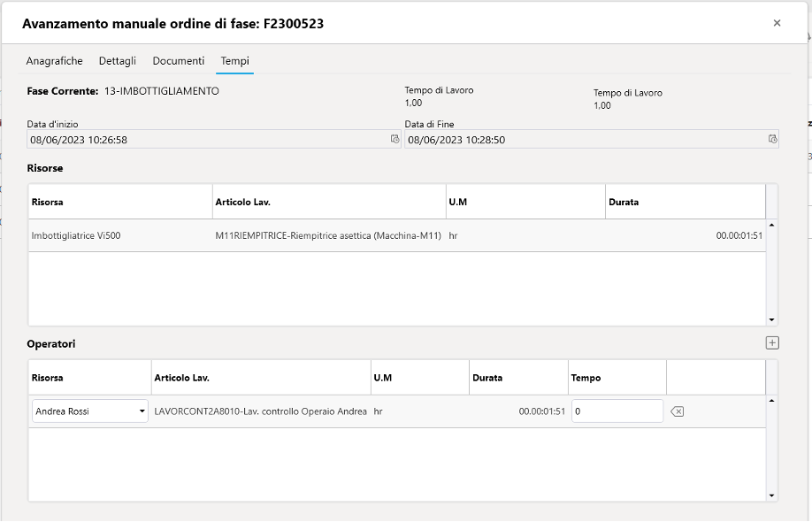The height and width of the screenshot is (522, 812).
Task: Go to the Documenti tab
Action: tap(179, 61)
